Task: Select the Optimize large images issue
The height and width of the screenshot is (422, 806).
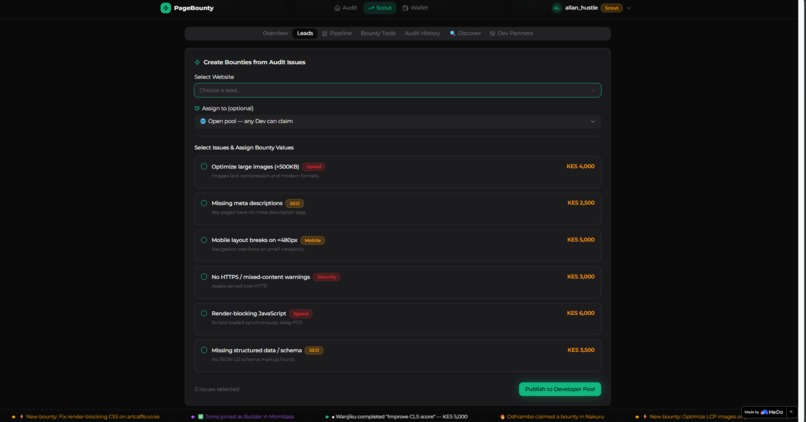Action: 204,167
